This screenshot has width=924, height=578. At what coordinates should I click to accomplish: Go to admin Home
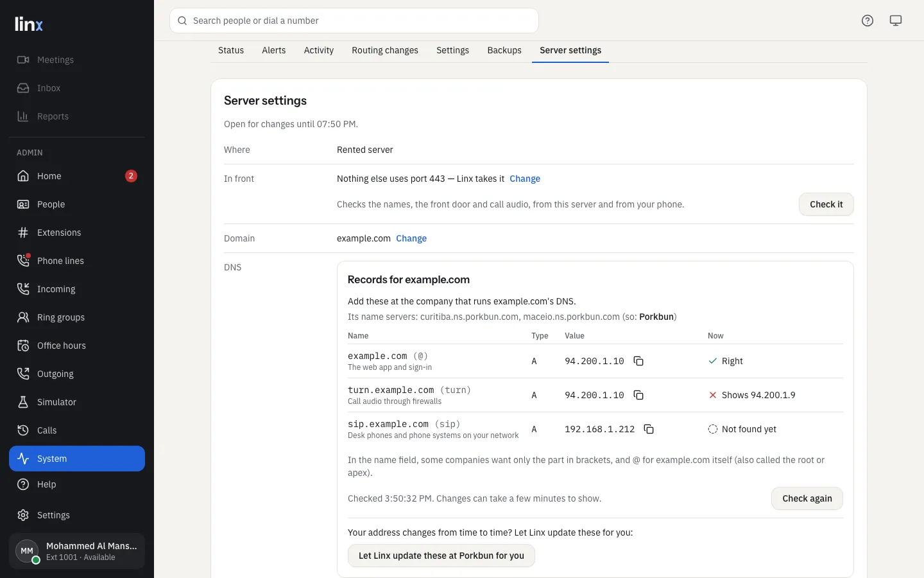coord(77,176)
